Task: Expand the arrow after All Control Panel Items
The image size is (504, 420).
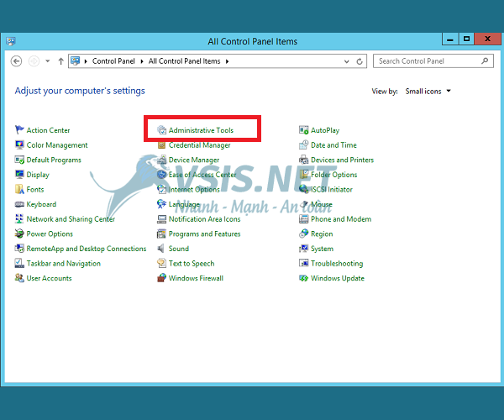Action: click(x=227, y=61)
